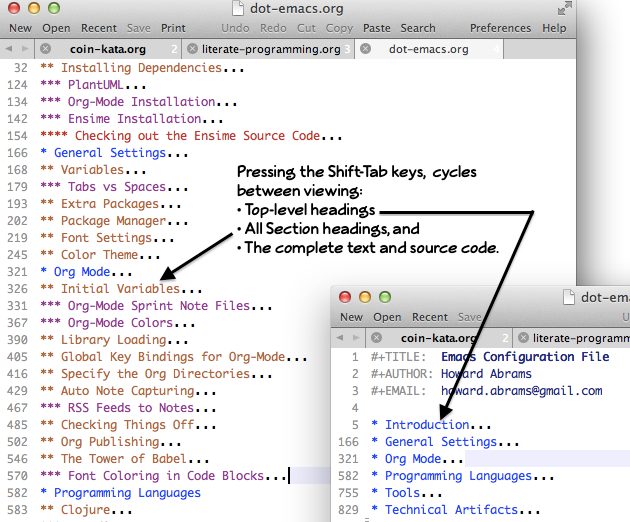Click New in second window toolbar
The width and height of the screenshot is (630, 522).
(352, 317)
